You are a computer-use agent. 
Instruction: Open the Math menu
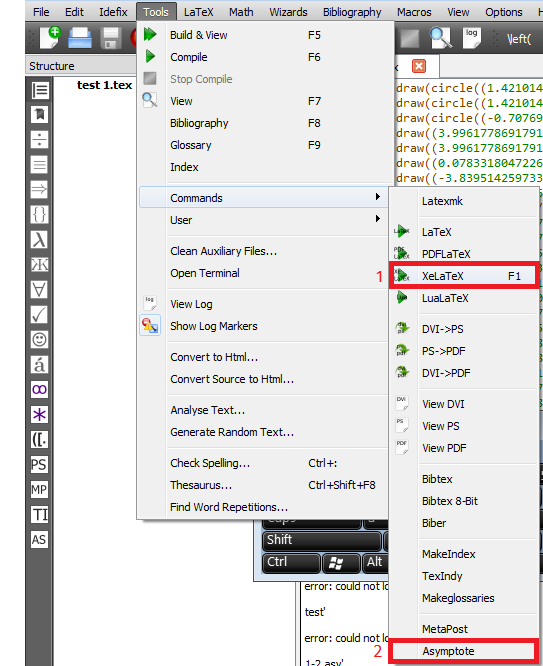tap(241, 12)
